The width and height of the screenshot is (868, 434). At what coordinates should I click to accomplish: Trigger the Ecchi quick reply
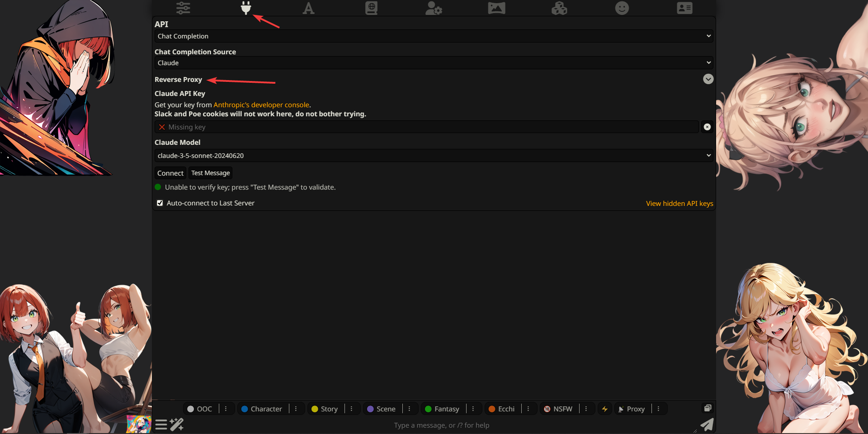tap(501, 409)
